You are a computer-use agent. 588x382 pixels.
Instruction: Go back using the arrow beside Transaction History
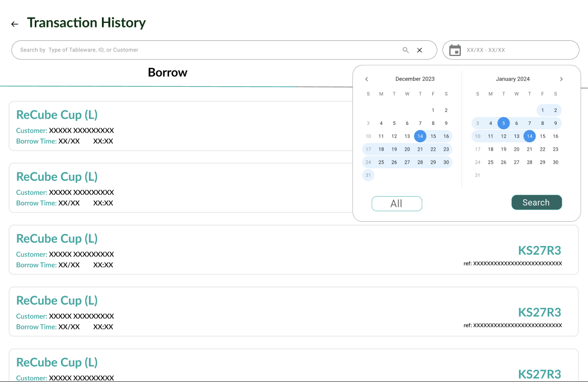pos(15,24)
